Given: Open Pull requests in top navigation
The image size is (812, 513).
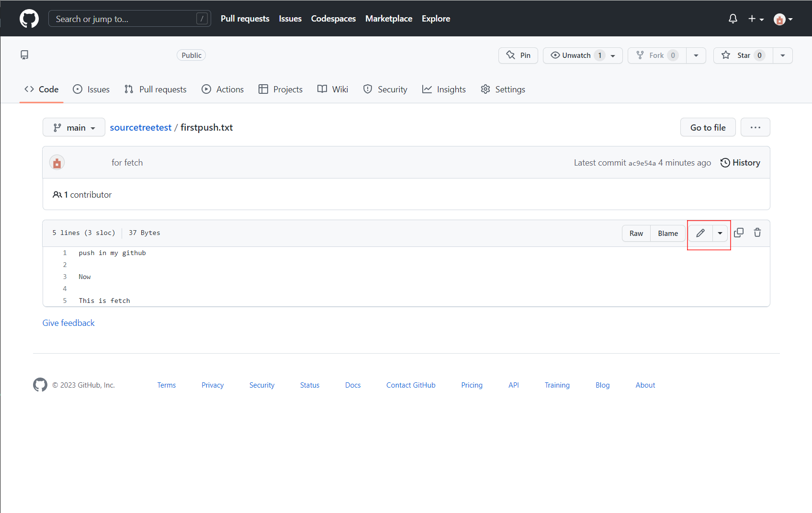Looking at the screenshot, I should click(245, 19).
